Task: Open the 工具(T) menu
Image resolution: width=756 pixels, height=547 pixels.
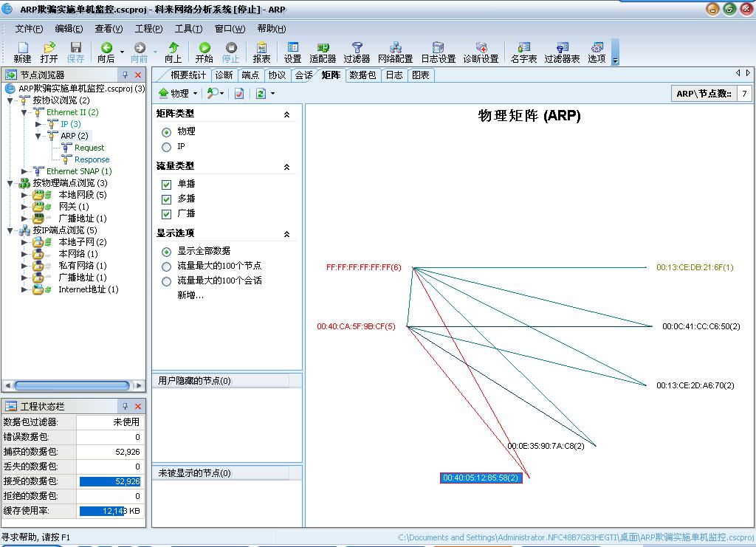Action: pos(188,29)
